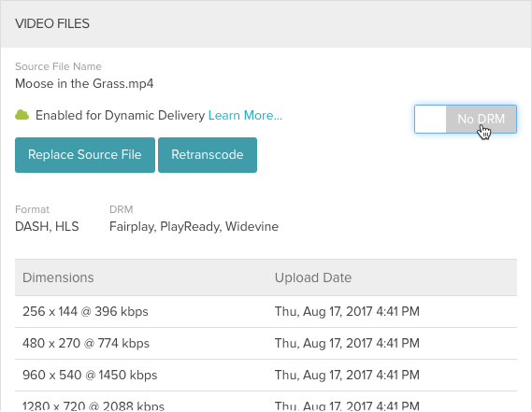Select the 480 x 270 @ 774 kbps row
Image resolution: width=532 pixels, height=412 pixels.
266,343
